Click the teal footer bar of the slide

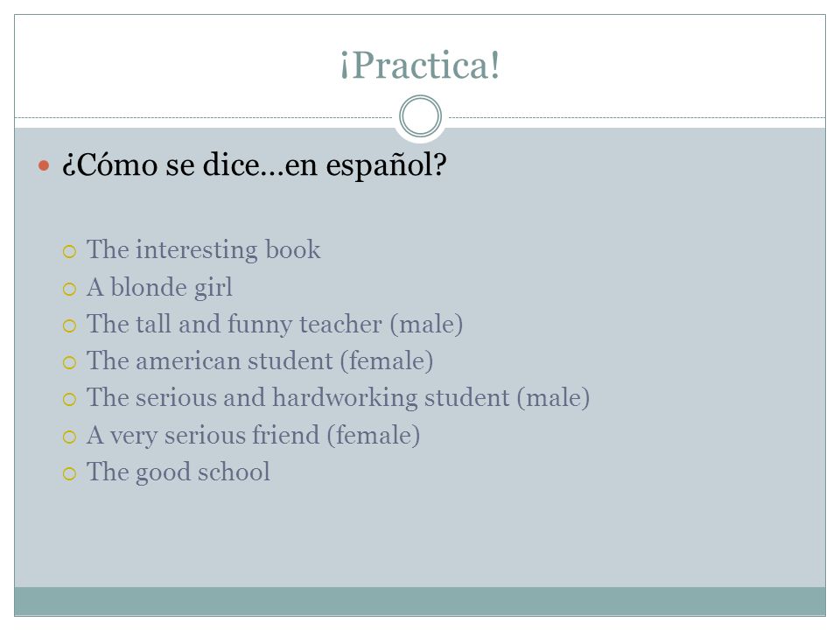tap(420, 601)
